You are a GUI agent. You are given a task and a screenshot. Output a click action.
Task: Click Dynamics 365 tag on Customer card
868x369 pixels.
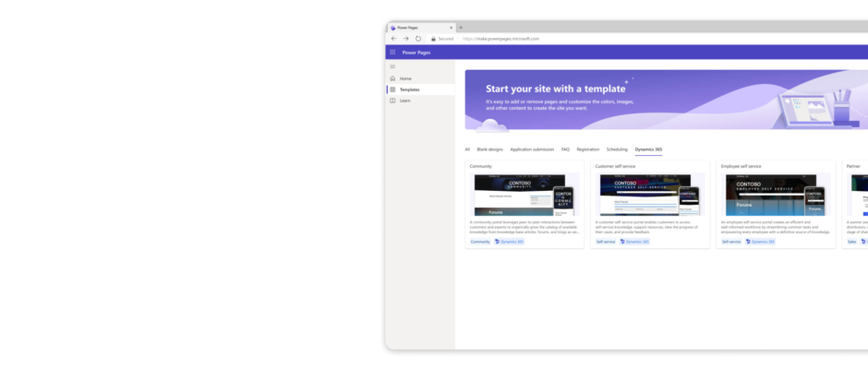[x=634, y=242]
